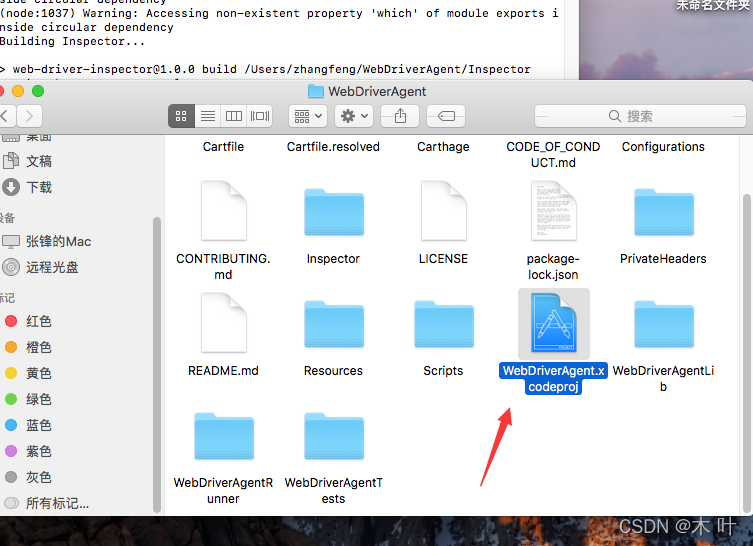Click the Cartfile.resolved file name
This screenshot has height=546, width=753.
tap(333, 146)
